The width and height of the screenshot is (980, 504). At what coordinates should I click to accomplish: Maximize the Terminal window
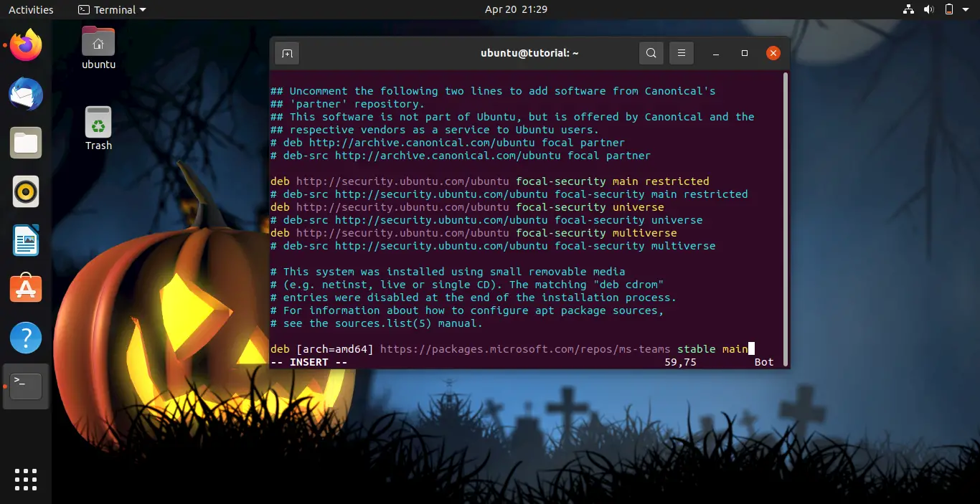click(745, 53)
